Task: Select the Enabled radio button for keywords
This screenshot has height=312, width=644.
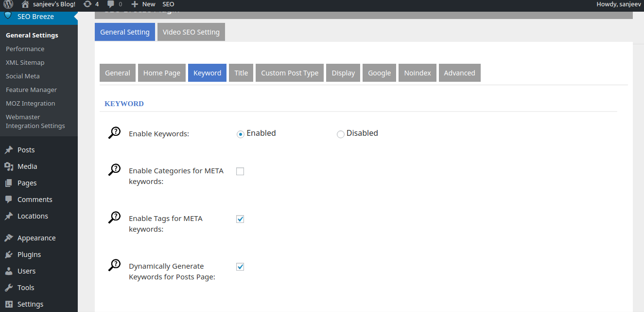Action: point(240,134)
